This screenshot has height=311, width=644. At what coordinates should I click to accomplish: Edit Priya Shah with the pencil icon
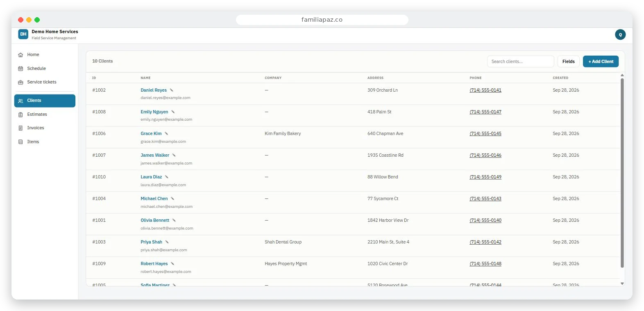pos(167,242)
